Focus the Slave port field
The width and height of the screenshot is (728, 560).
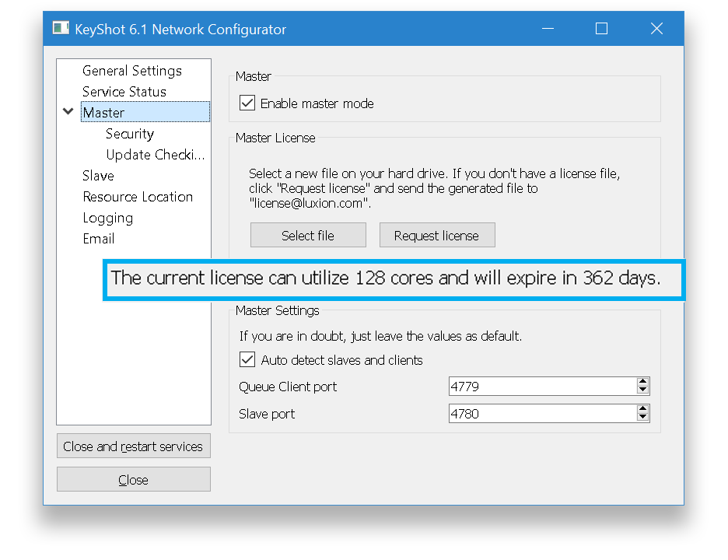pyautogui.click(x=542, y=413)
